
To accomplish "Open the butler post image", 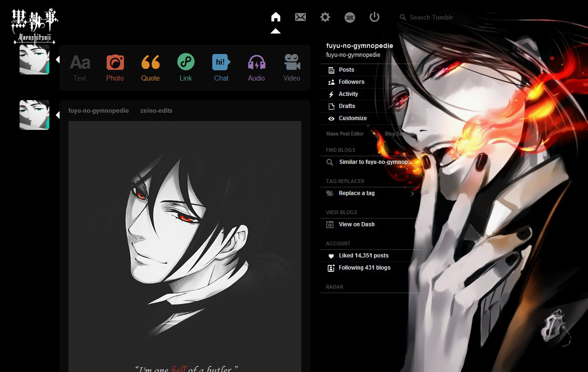I will (185, 246).
